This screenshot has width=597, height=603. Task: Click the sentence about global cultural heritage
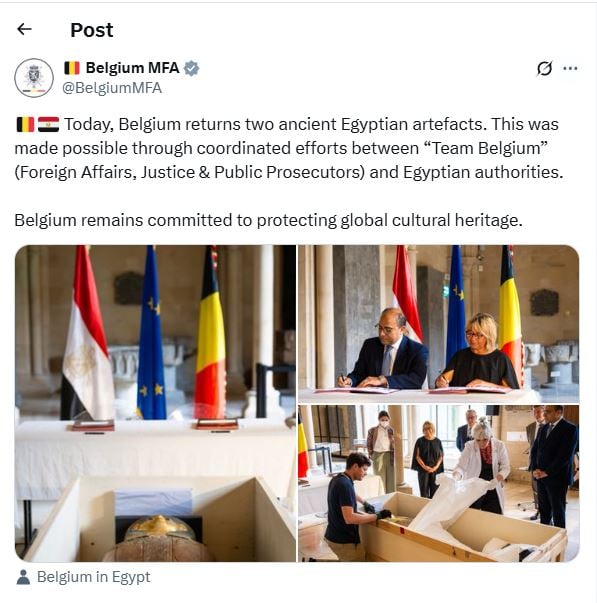[268, 220]
